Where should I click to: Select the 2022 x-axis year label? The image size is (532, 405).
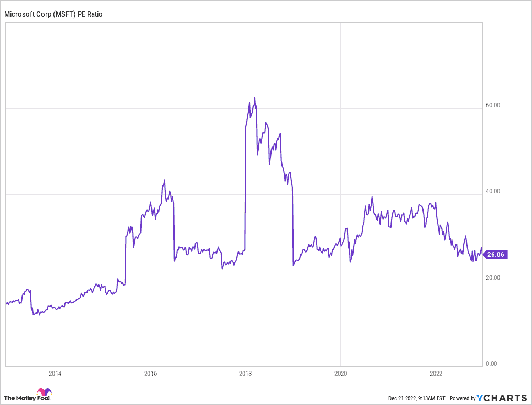click(436, 373)
